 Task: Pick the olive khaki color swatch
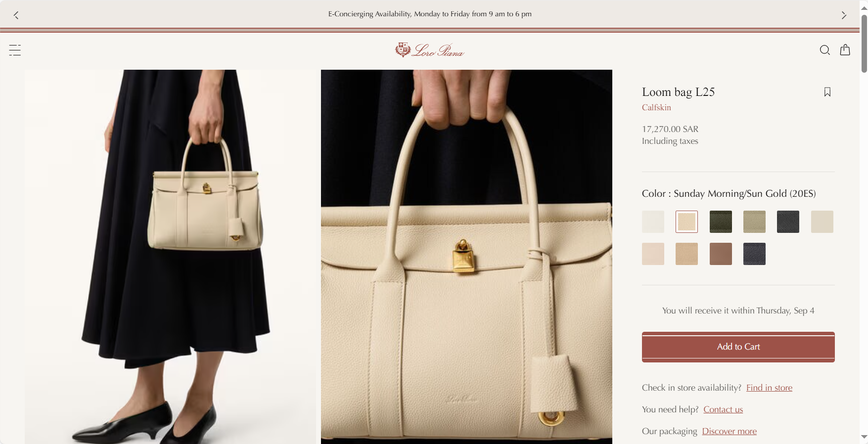tap(754, 222)
